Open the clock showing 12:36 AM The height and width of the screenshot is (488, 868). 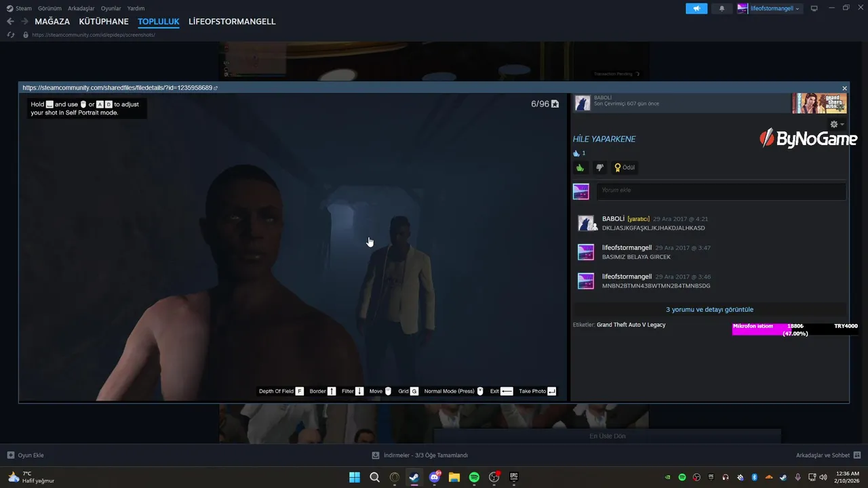(848, 477)
